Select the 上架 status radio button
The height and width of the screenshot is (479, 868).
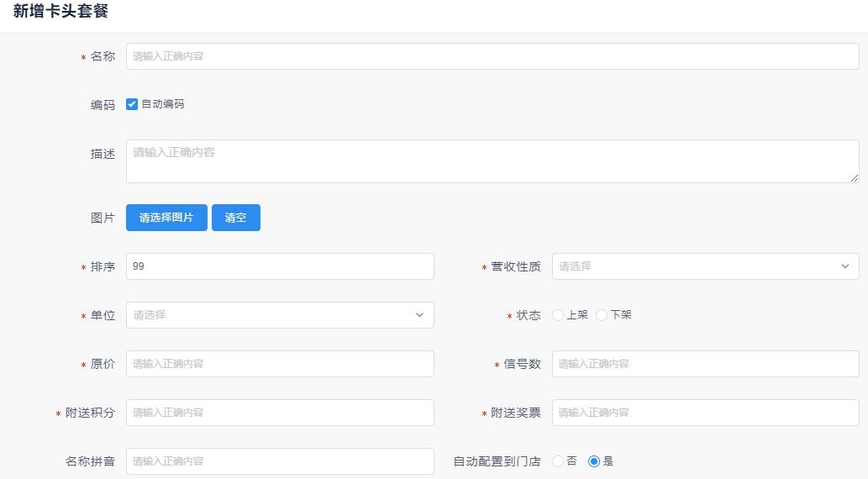(558, 315)
